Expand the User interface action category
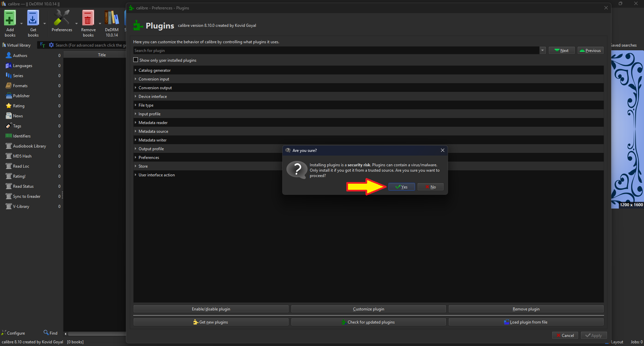The width and height of the screenshot is (644, 346). pos(136,175)
